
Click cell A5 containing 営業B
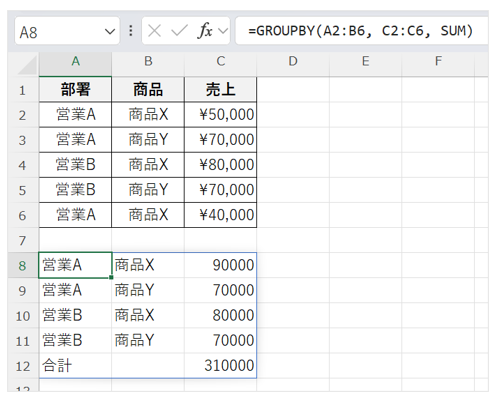[x=75, y=190]
